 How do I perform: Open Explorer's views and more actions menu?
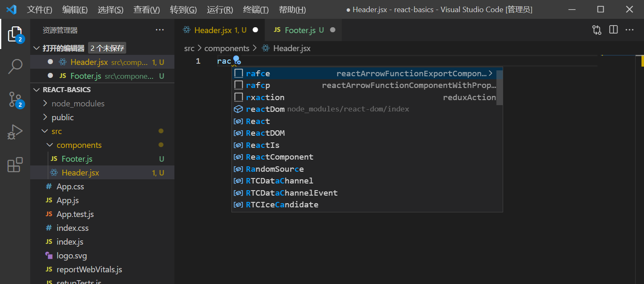(x=160, y=30)
